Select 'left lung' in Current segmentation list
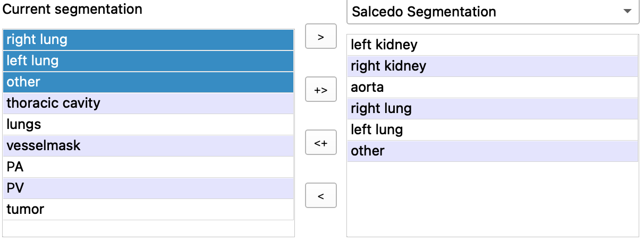 [148, 61]
